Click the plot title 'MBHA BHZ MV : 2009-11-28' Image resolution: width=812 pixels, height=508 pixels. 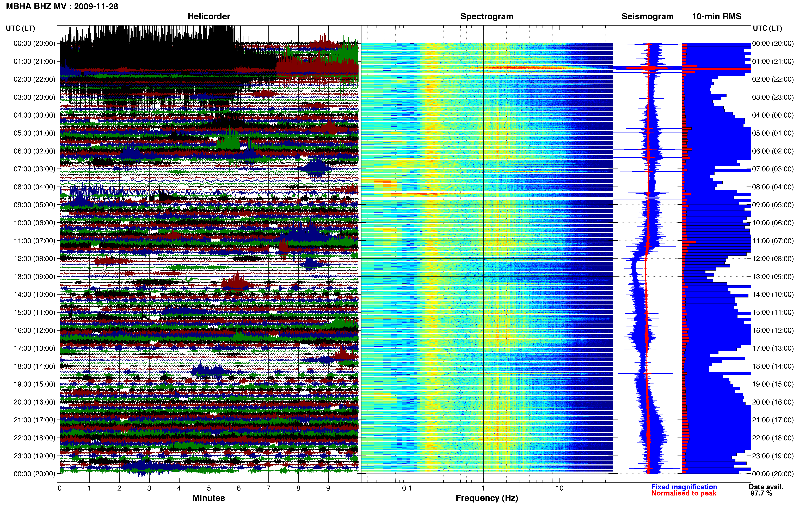(62, 6)
